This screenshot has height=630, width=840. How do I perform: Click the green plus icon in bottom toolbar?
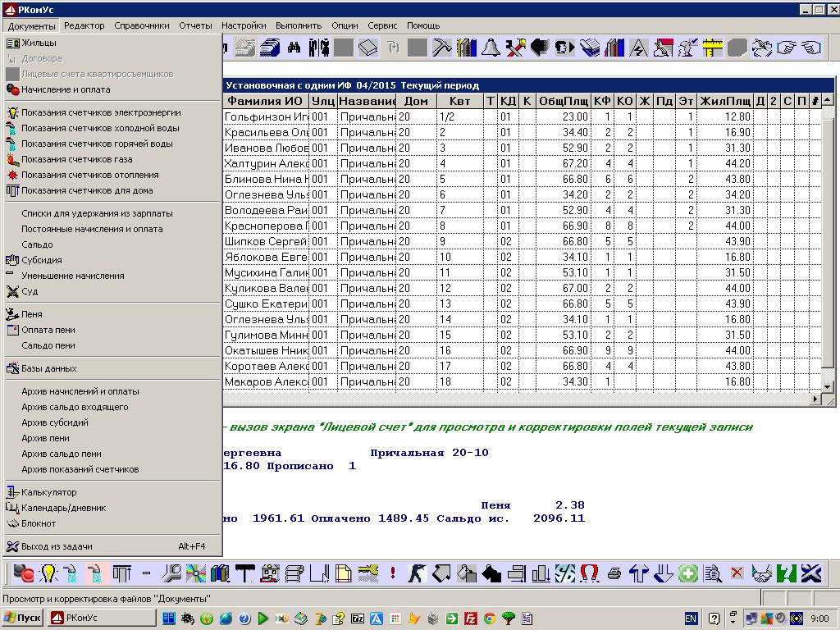(687, 573)
